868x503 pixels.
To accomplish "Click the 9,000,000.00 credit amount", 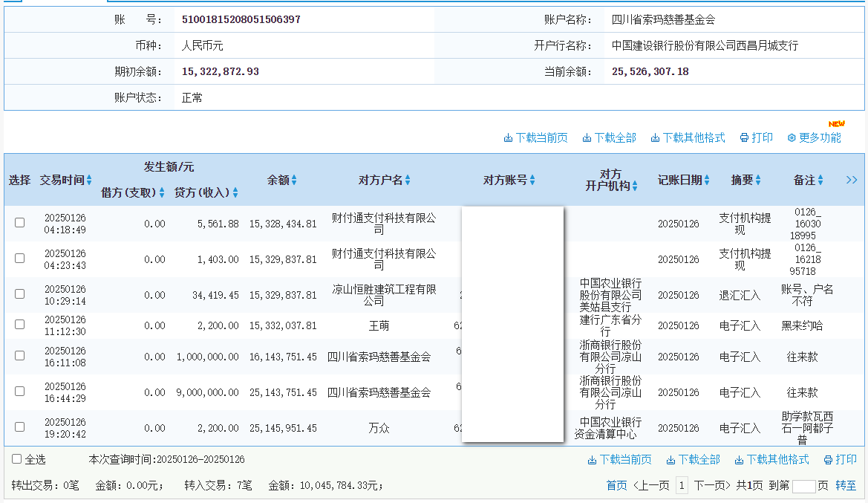I will pyautogui.click(x=208, y=393).
